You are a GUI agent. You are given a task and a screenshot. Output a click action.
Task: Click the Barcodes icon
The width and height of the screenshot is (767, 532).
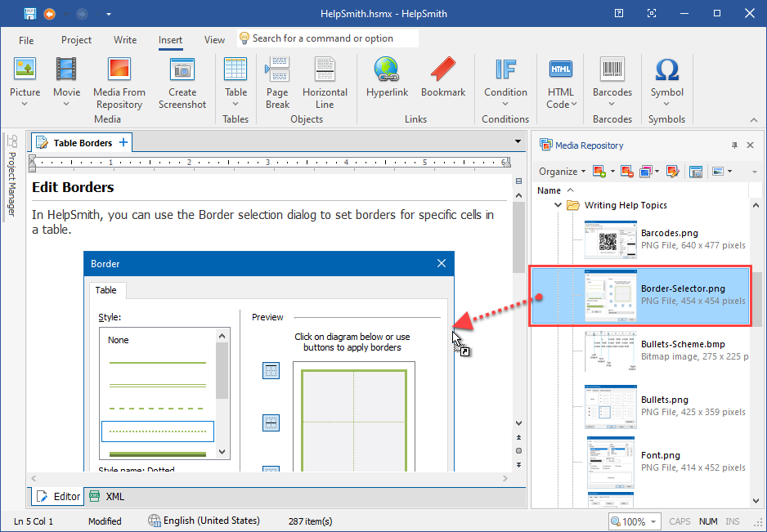(x=612, y=69)
